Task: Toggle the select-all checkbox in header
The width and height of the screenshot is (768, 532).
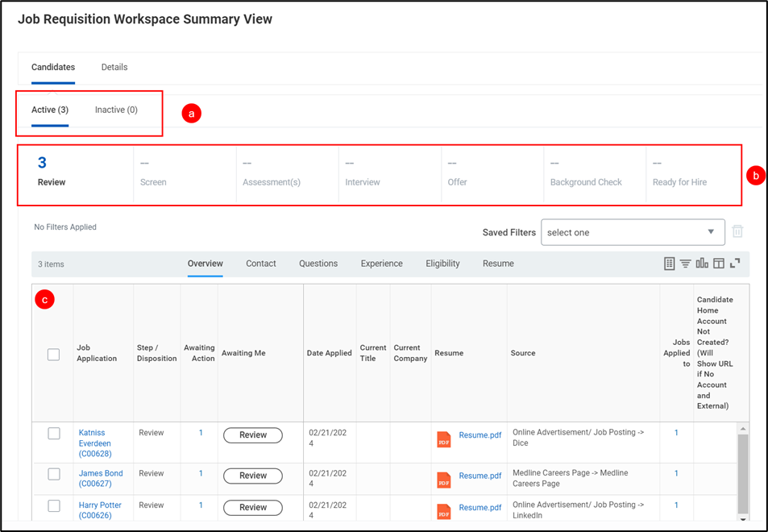Action: tap(54, 354)
